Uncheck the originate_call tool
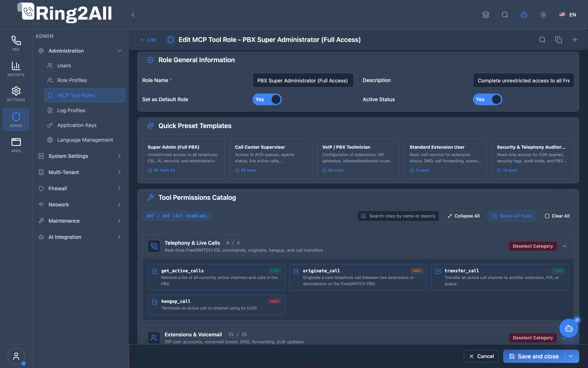The width and height of the screenshot is (588, 368). [296, 271]
